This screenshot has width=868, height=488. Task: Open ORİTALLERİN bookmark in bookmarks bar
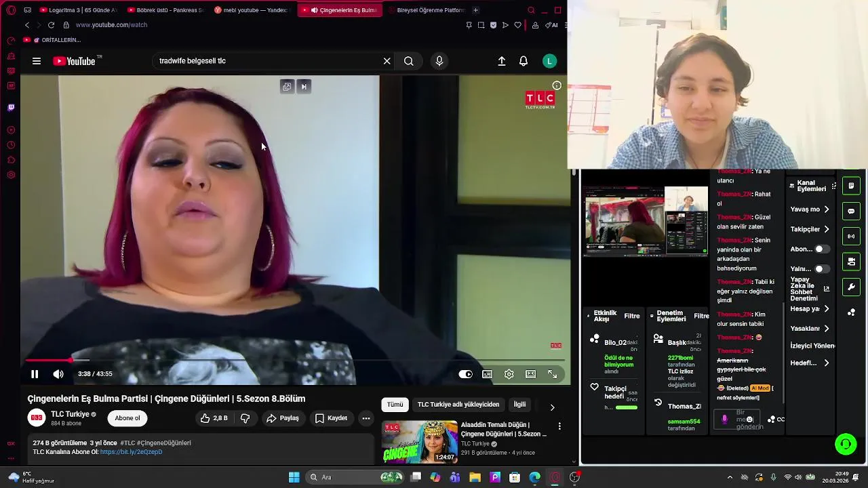coord(52,40)
